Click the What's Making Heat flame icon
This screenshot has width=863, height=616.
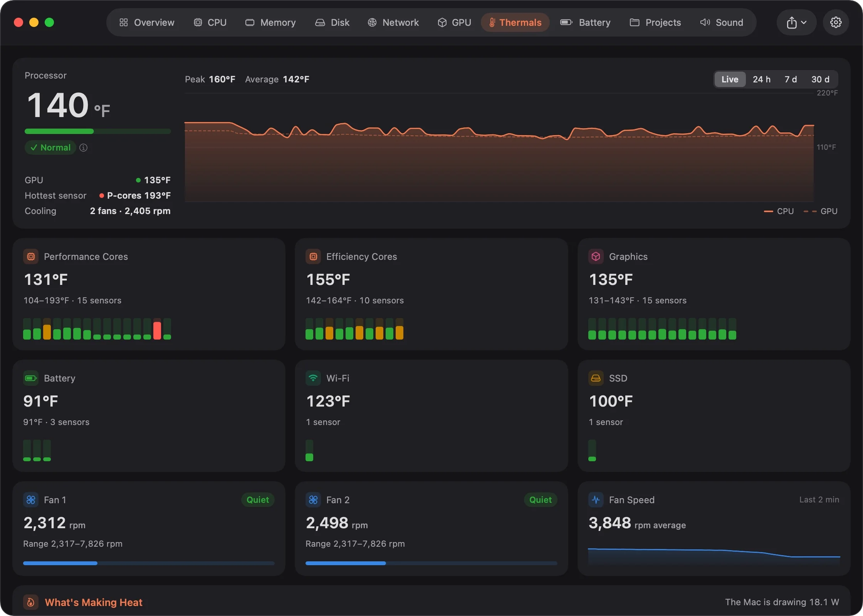31,602
